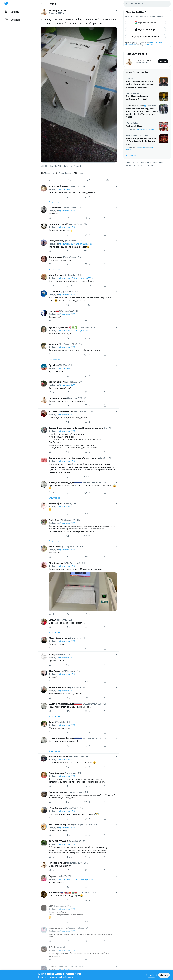Sign up with Google
The image size is (173, 980).
145,23
